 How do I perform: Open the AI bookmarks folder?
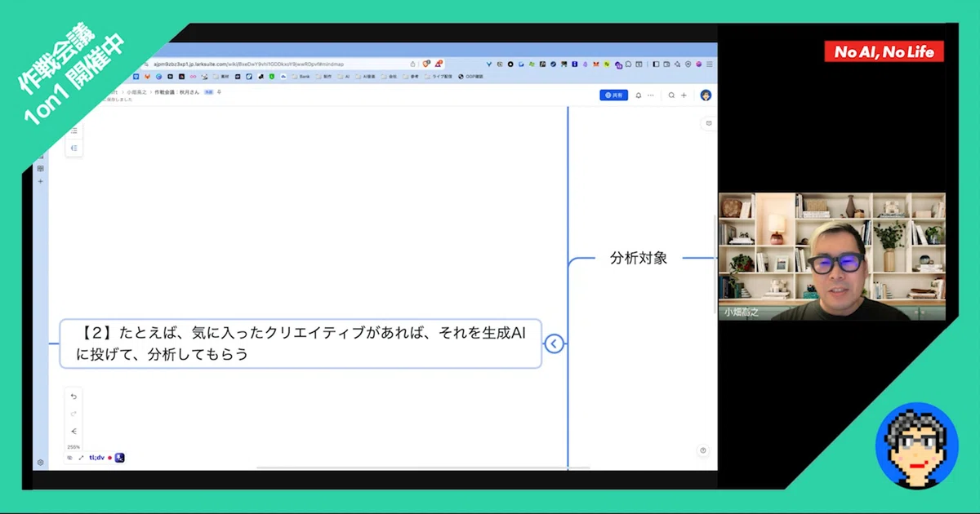(x=344, y=77)
